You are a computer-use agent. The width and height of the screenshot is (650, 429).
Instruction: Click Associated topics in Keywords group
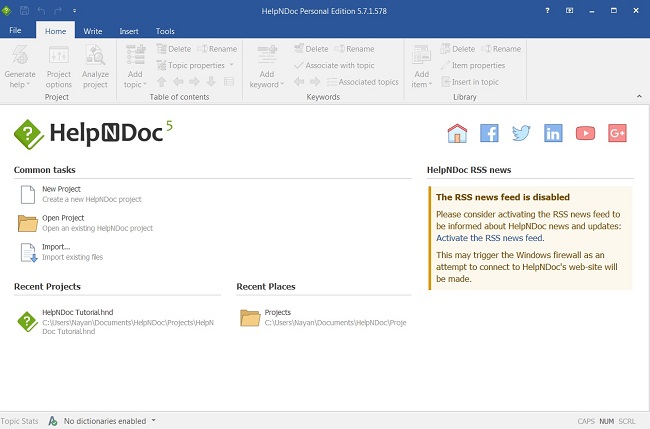point(363,82)
